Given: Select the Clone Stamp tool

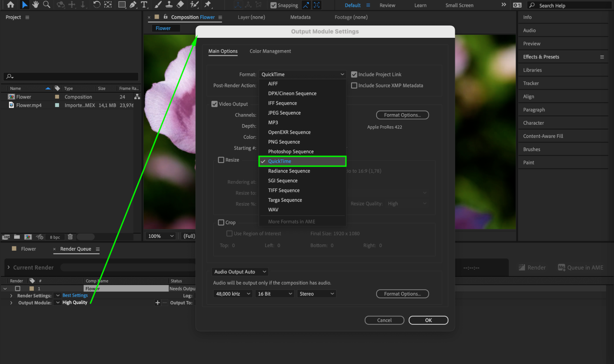Looking at the screenshot, I should point(169,5).
